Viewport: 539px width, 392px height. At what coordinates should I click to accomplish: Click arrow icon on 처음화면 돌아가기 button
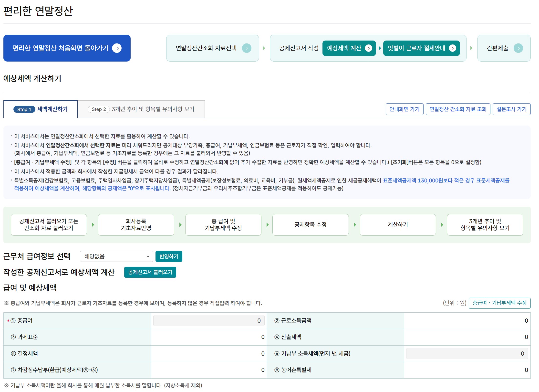pyautogui.click(x=117, y=48)
